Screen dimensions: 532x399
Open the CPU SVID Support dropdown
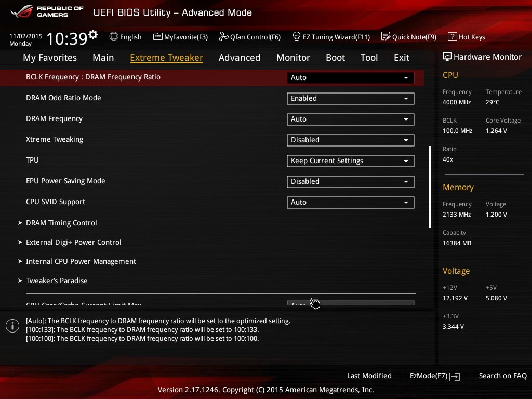coord(350,203)
